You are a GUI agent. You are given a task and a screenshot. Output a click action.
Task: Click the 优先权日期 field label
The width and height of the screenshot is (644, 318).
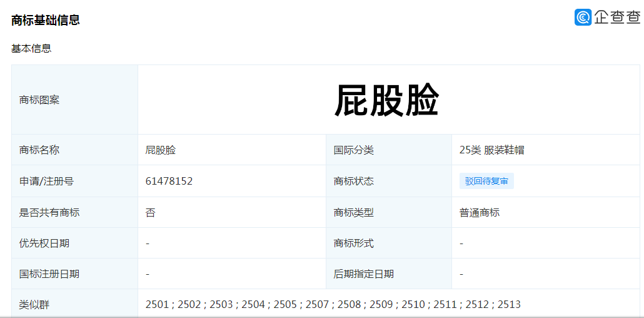[x=44, y=244]
